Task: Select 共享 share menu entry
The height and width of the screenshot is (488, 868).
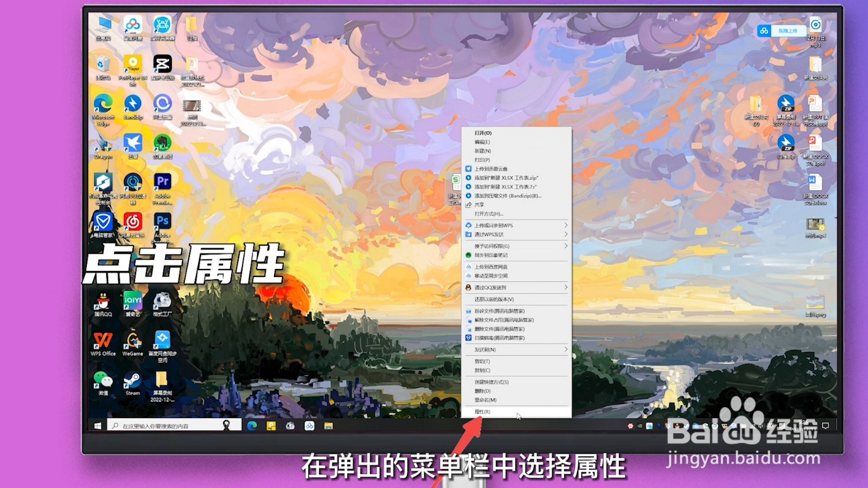Action: click(516, 205)
